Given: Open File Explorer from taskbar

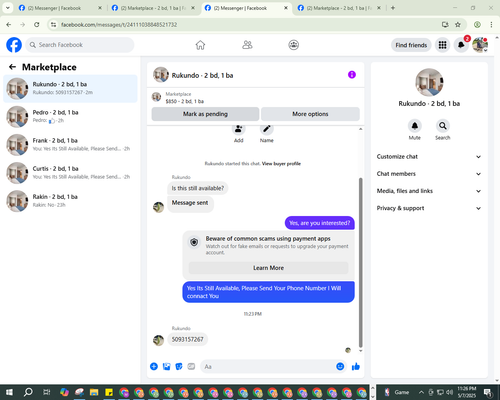Looking at the screenshot, I should coord(94,392).
